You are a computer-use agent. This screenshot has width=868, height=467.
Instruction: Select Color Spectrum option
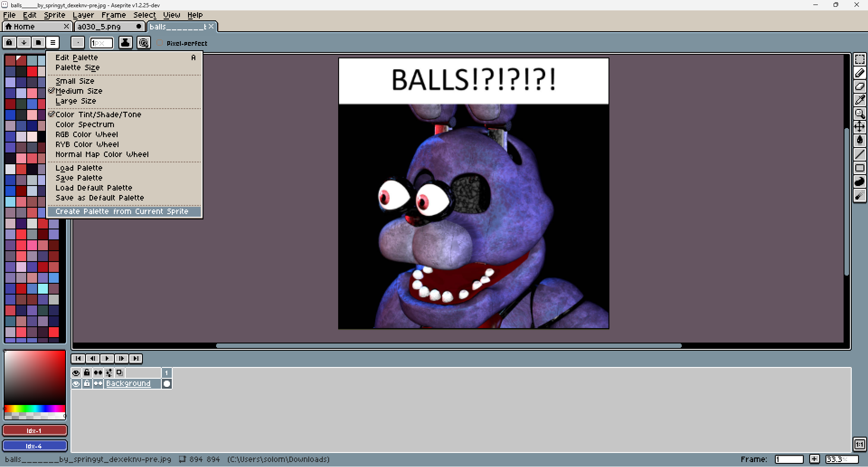point(124,124)
